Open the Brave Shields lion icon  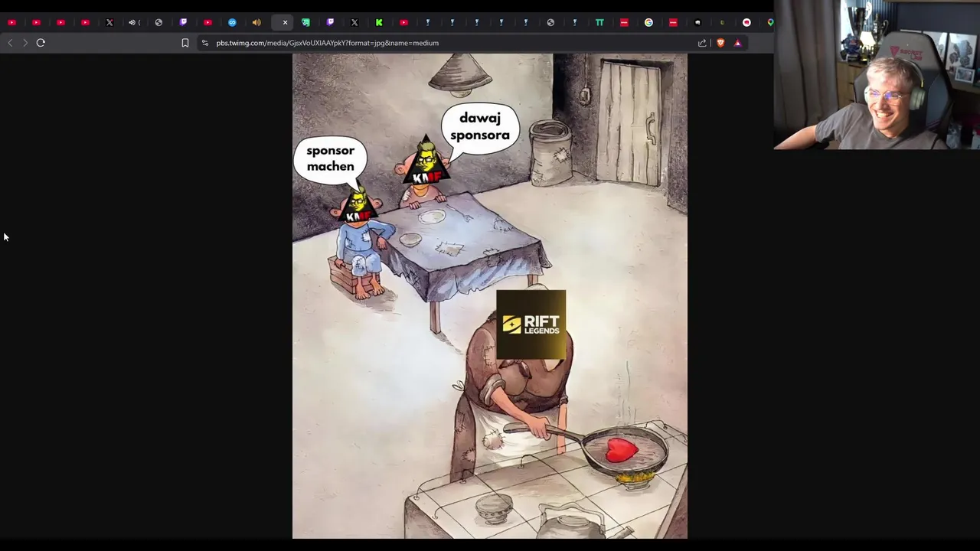tap(720, 43)
